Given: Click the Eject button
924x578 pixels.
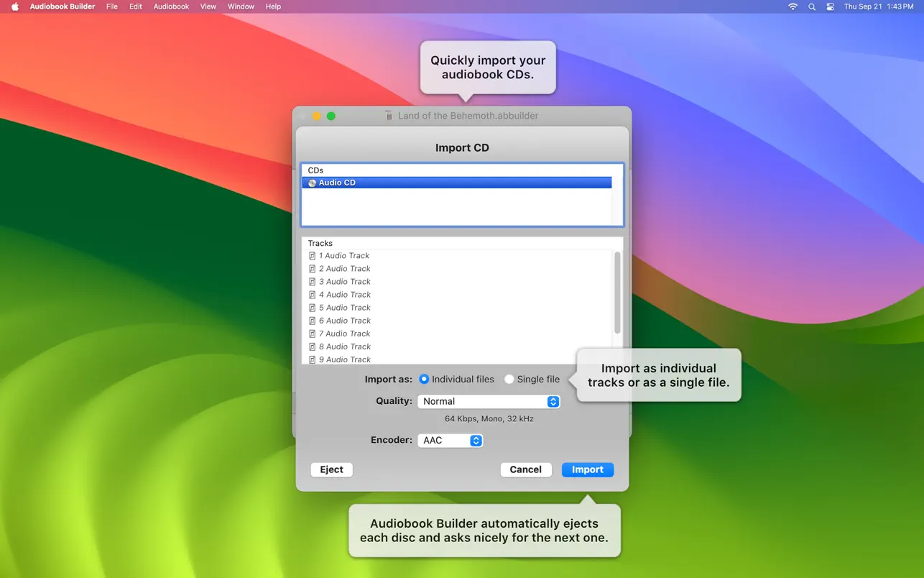Looking at the screenshot, I should tap(331, 469).
